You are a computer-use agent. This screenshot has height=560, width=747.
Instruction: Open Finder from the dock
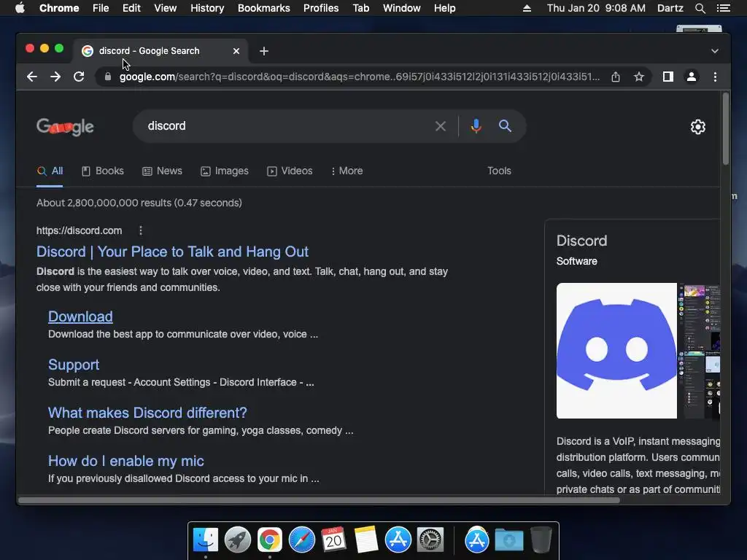(x=205, y=540)
